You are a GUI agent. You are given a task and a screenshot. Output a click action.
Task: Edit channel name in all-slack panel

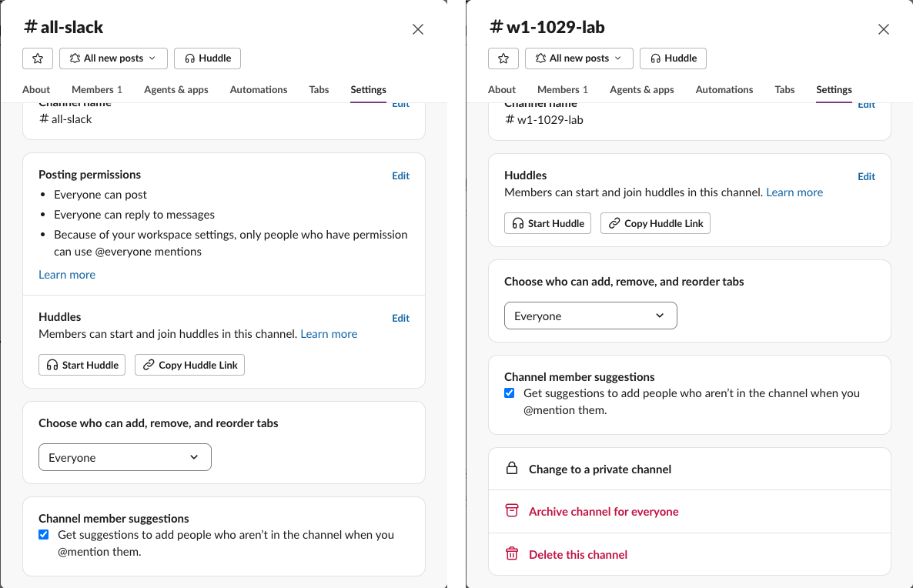click(400, 105)
